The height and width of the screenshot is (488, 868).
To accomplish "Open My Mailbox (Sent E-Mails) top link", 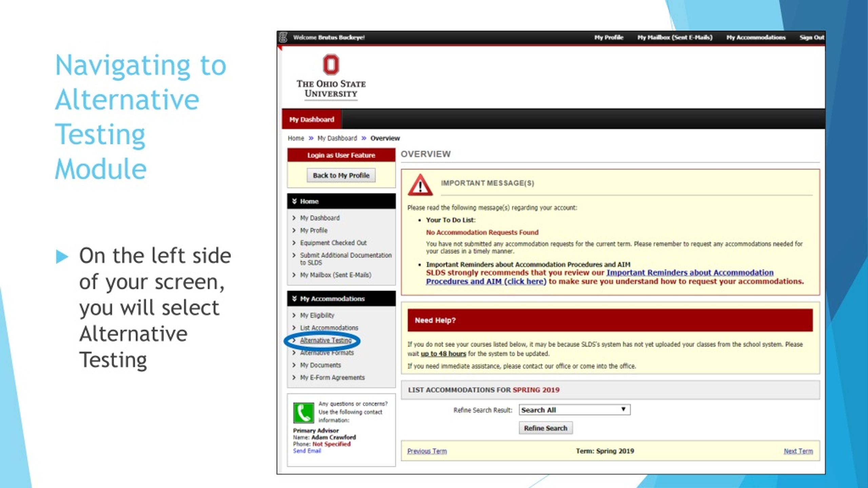I will [675, 37].
